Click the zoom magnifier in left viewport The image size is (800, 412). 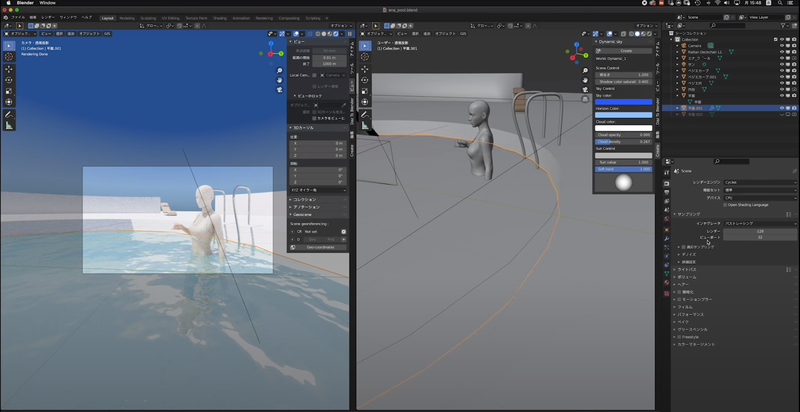point(280,71)
